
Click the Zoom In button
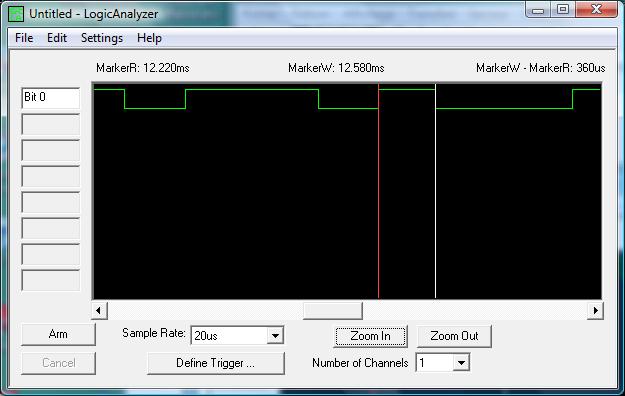370,336
